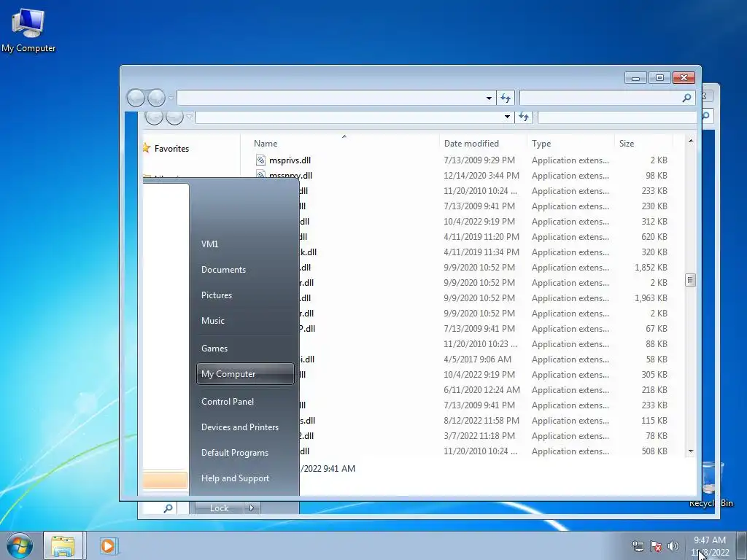
Task: Click the file list scrollbar down arrow
Action: click(690, 451)
